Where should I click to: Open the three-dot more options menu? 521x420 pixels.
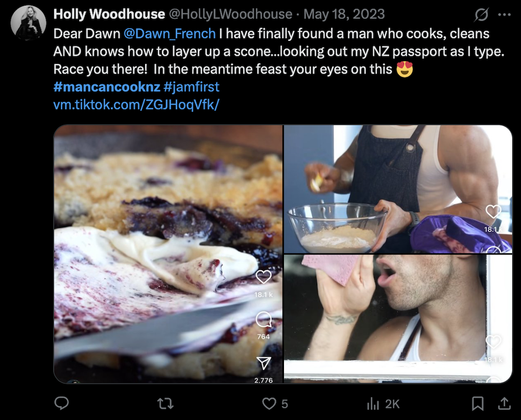[x=504, y=15]
